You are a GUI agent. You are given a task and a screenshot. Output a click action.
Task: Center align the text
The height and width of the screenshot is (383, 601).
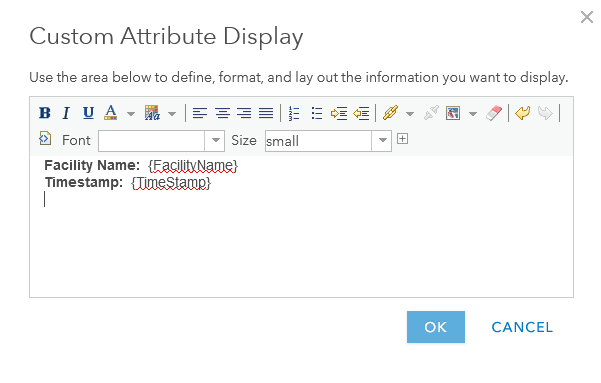point(222,113)
